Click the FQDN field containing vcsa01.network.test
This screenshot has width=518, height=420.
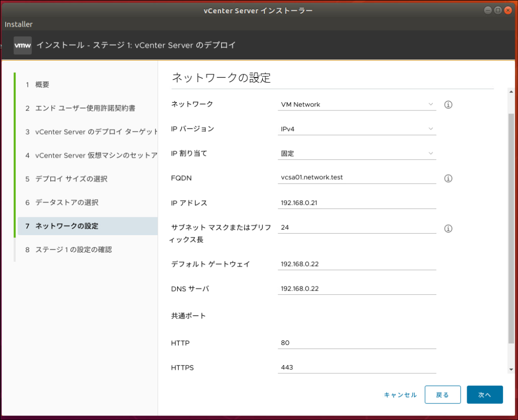click(x=357, y=178)
